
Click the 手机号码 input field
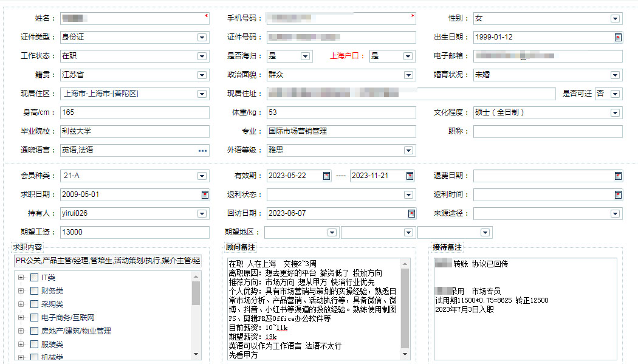click(341, 18)
